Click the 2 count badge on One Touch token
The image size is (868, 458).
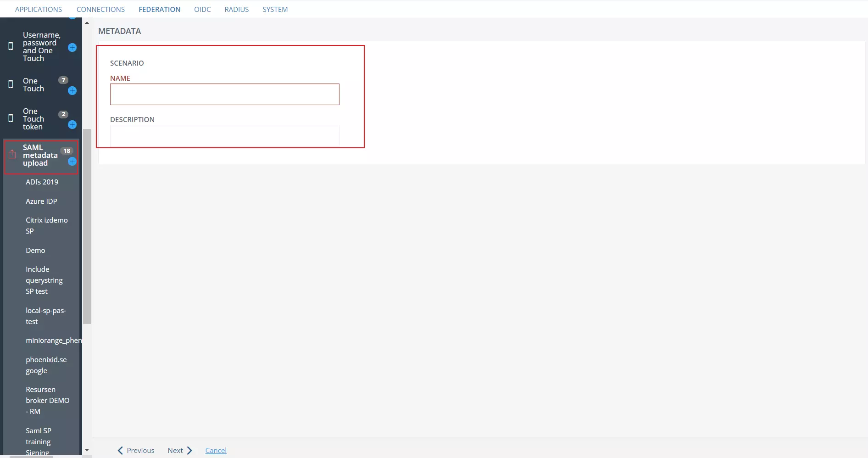63,114
